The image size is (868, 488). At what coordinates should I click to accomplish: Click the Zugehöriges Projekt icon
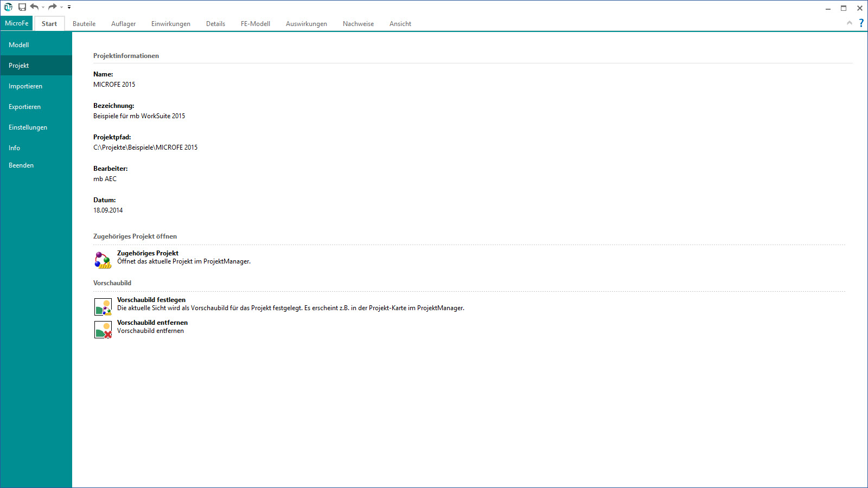(x=103, y=260)
